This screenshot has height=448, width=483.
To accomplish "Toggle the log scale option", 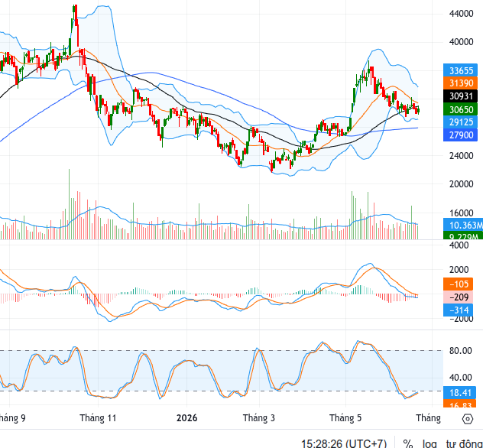I will pos(430,443).
